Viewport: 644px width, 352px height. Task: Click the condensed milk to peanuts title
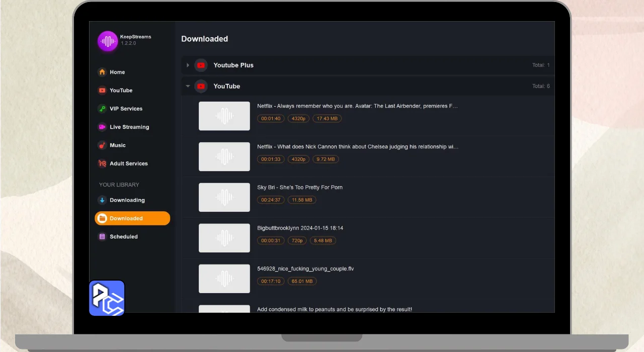pos(335,309)
